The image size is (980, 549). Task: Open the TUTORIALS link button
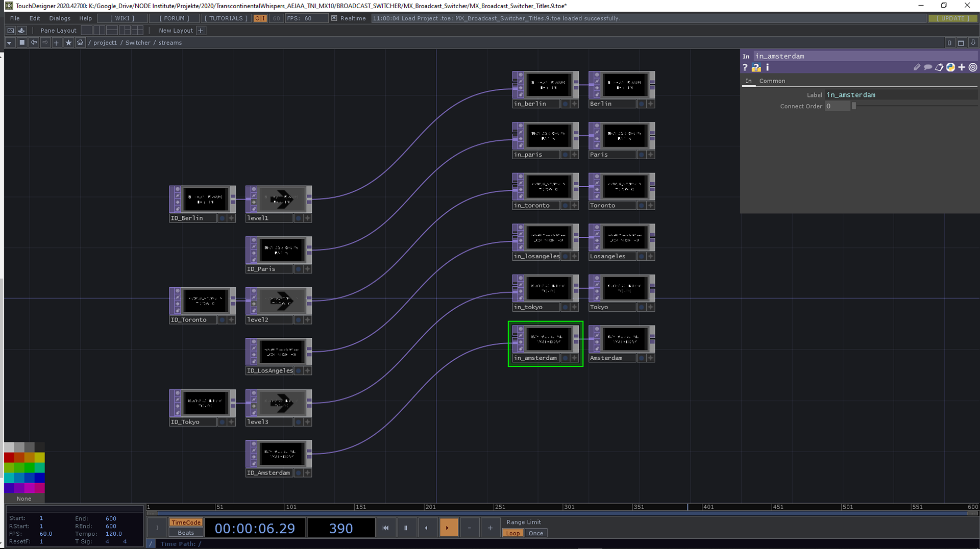click(226, 18)
